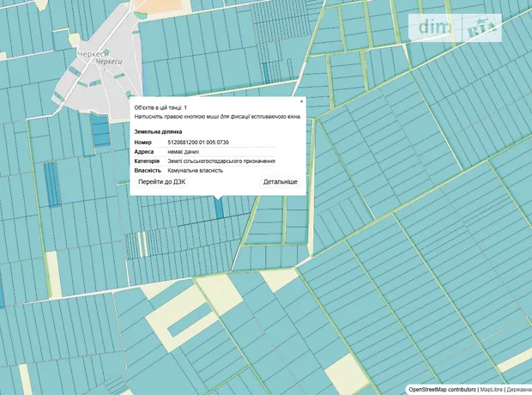
Task: Click the 'немає даних' address value
Action: (184, 151)
